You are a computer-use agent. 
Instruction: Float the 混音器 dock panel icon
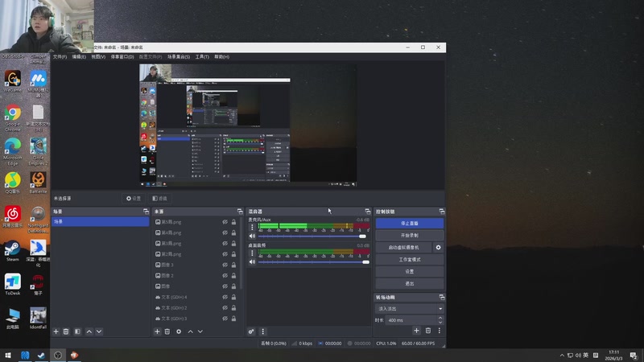tap(368, 212)
